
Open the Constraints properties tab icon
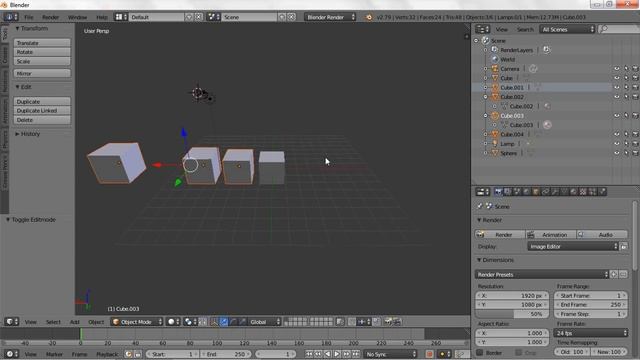coord(545,192)
